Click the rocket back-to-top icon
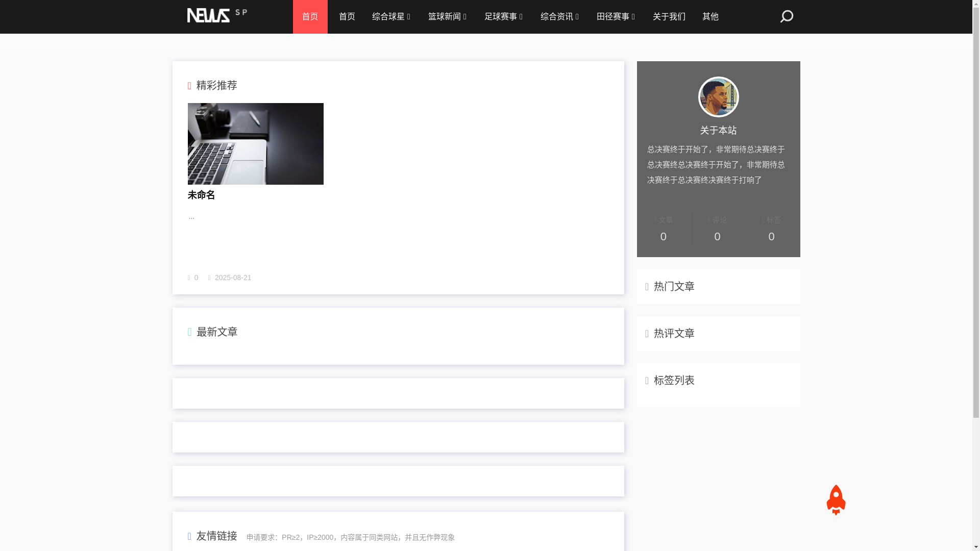Viewport: 980px width, 551px height. click(x=836, y=500)
